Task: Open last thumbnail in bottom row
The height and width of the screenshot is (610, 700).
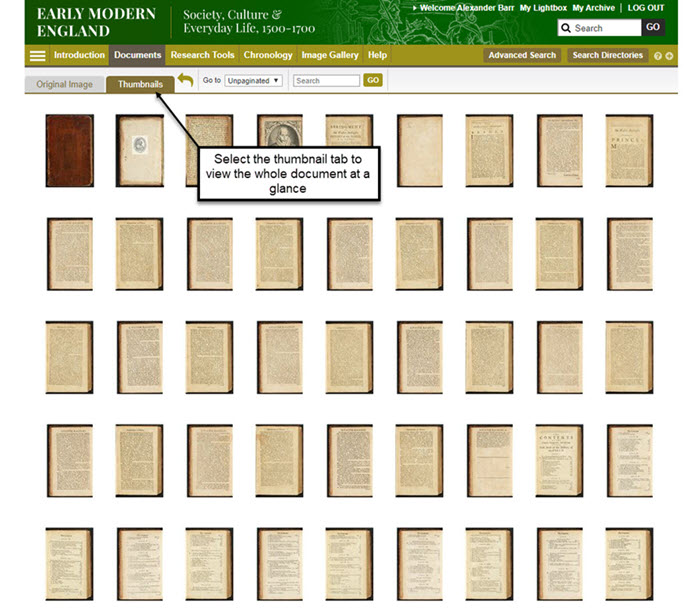Action: click(x=629, y=564)
